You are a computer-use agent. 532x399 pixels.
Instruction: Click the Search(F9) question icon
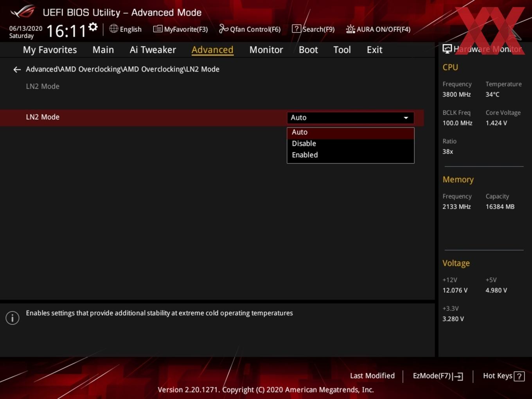(297, 29)
